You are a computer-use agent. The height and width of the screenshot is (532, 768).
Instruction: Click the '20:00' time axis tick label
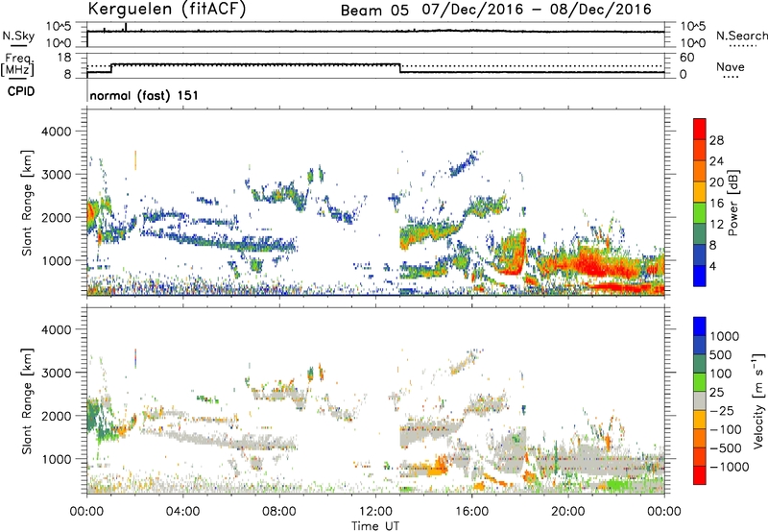coord(567,512)
